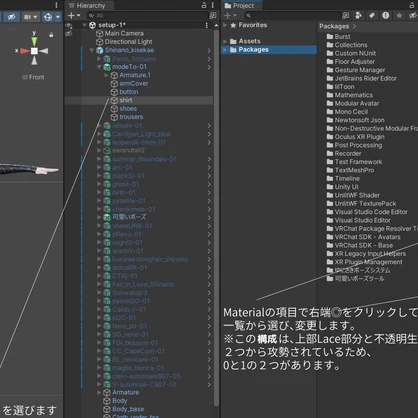418x418 pixels.
Task: Open Shinano_kisekae prefab with its right chevron
Action: (x=209, y=51)
